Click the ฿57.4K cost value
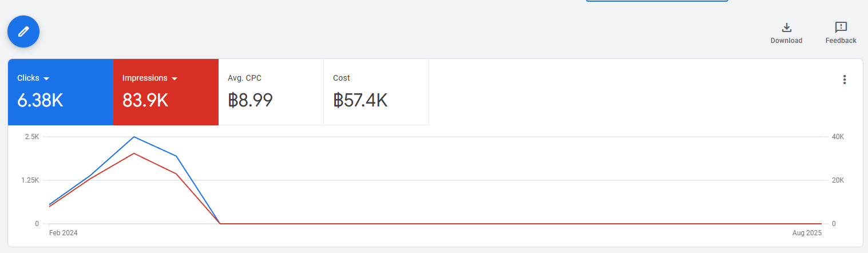868x253 pixels. click(x=360, y=101)
